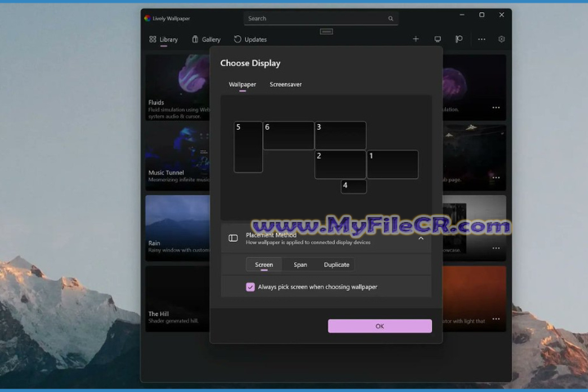Switch to the Screensaver tab
588x392 pixels.
click(x=286, y=84)
